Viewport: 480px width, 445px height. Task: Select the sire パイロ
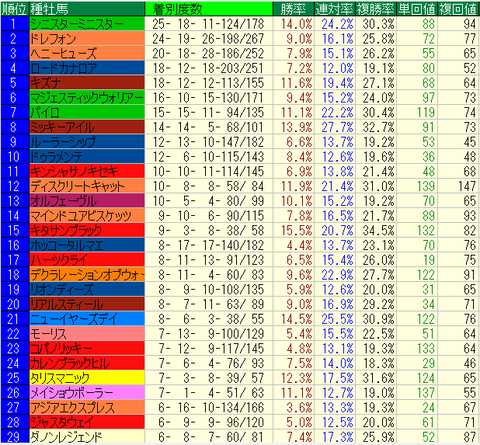(87, 112)
